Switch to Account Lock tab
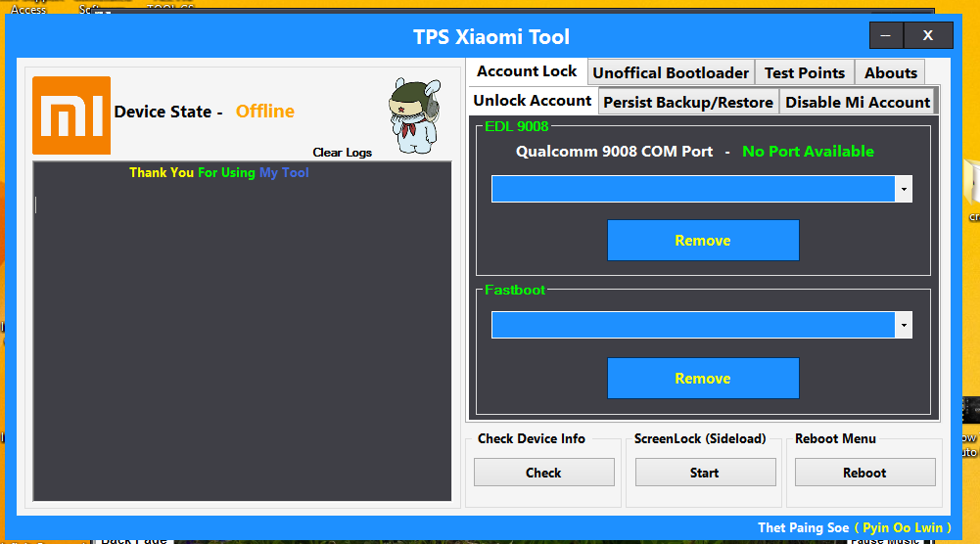The height and width of the screenshot is (544, 980). pyautogui.click(x=527, y=71)
